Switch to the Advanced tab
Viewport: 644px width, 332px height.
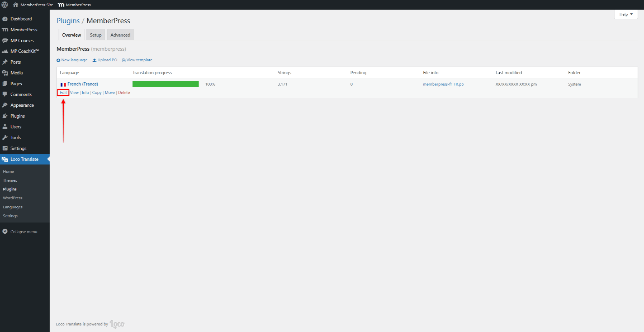120,35
